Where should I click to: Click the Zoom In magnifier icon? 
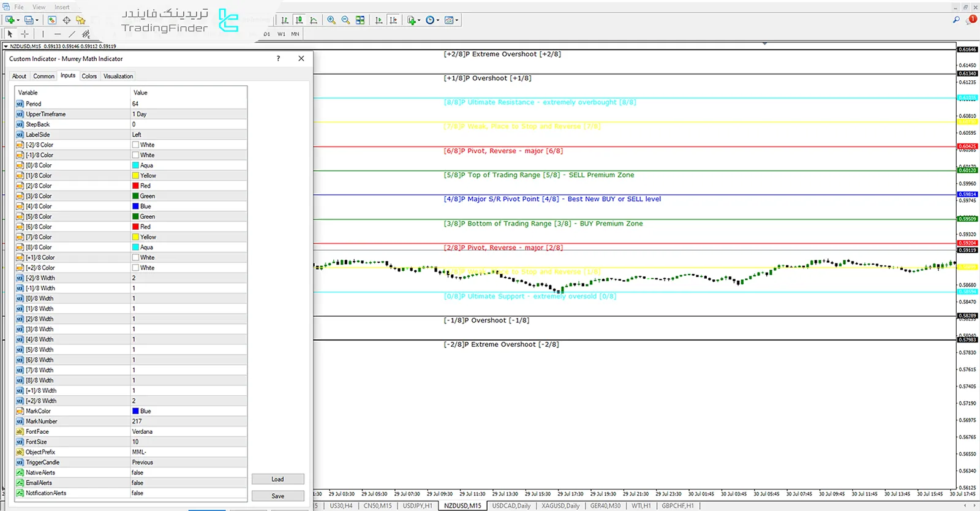click(331, 20)
